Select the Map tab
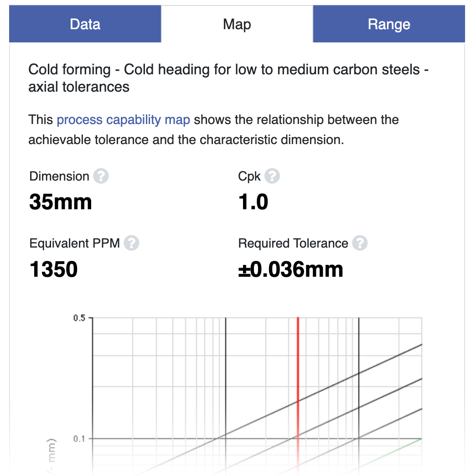 (x=237, y=24)
